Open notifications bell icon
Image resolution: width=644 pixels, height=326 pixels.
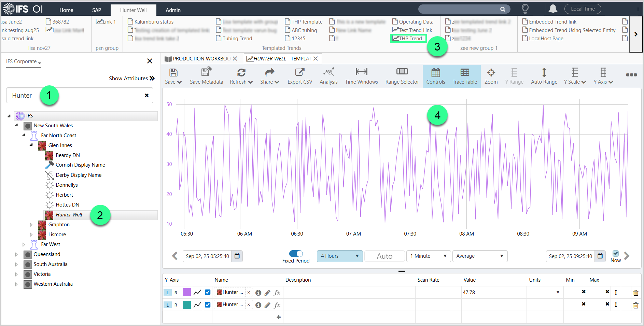tap(553, 9)
